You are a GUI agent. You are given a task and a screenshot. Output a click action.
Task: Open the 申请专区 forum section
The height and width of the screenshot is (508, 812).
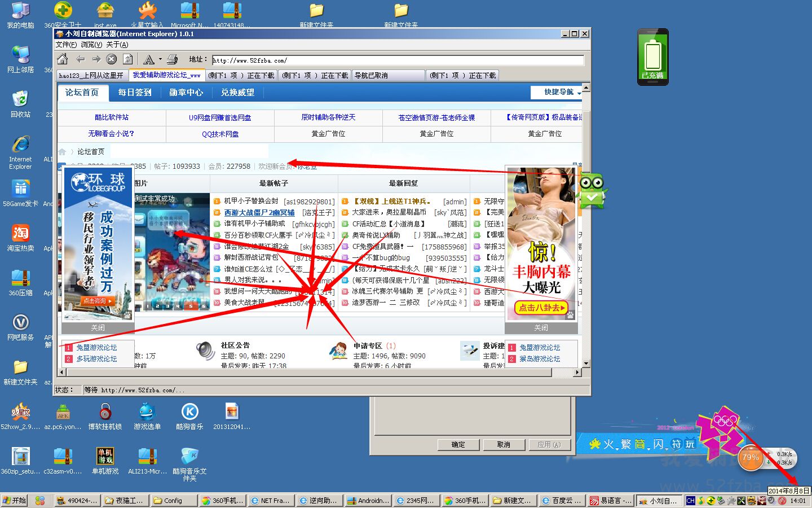(368, 345)
